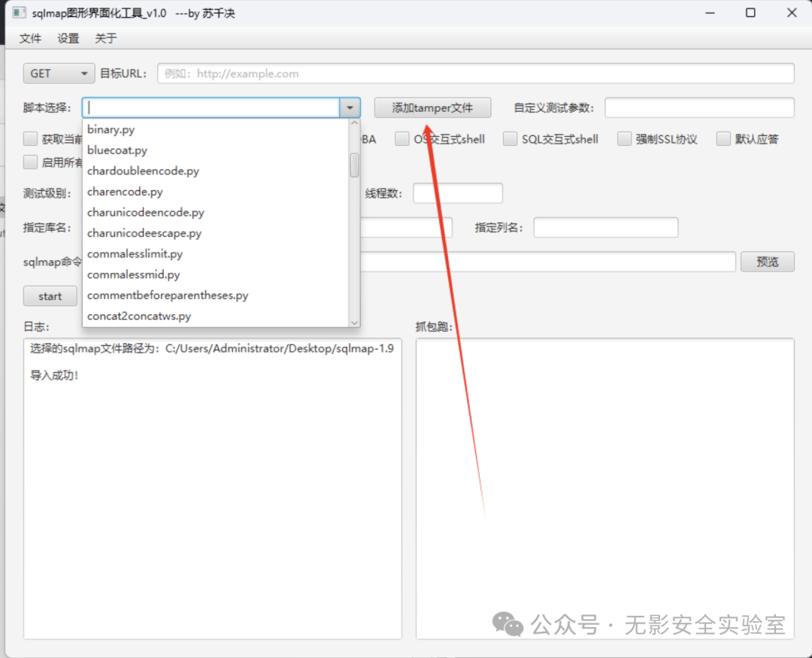
Task: Click the application icon in title bar
Action: (19, 13)
